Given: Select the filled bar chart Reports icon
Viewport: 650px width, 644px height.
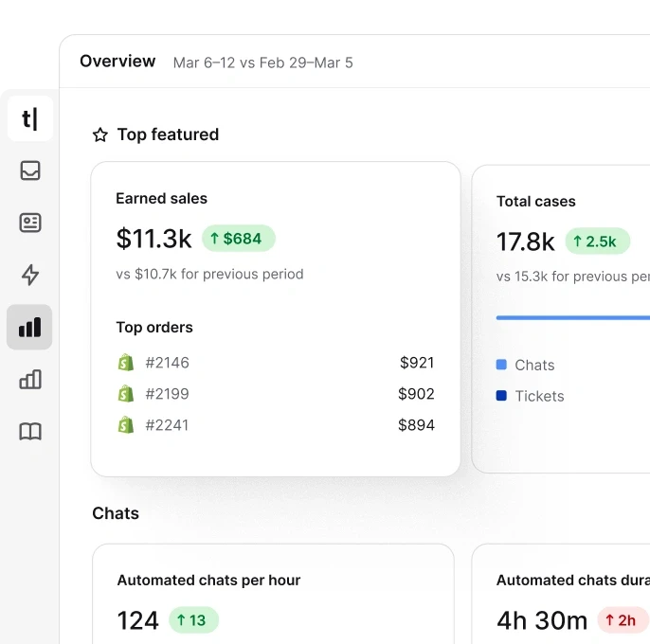Looking at the screenshot, I should click(x=29, y=327).
